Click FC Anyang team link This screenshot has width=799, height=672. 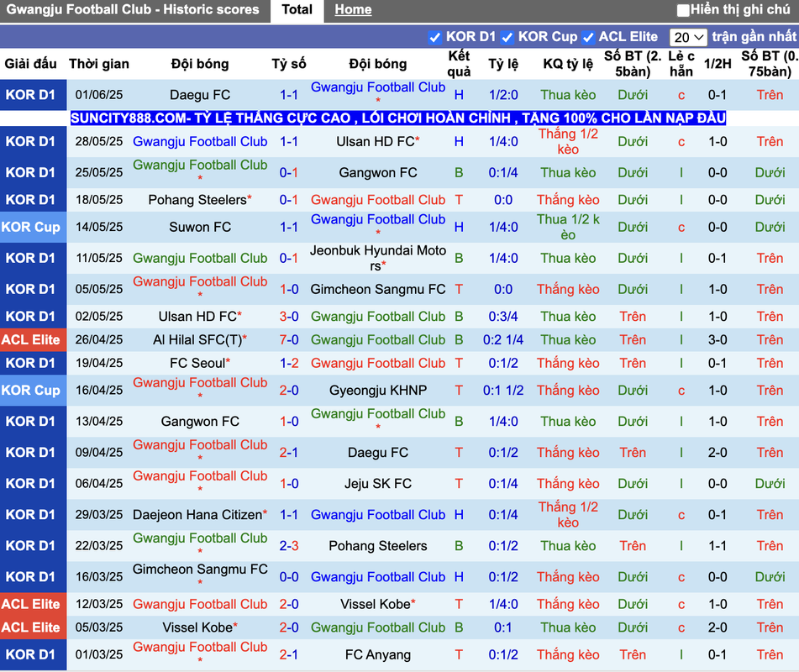point(377,654)
